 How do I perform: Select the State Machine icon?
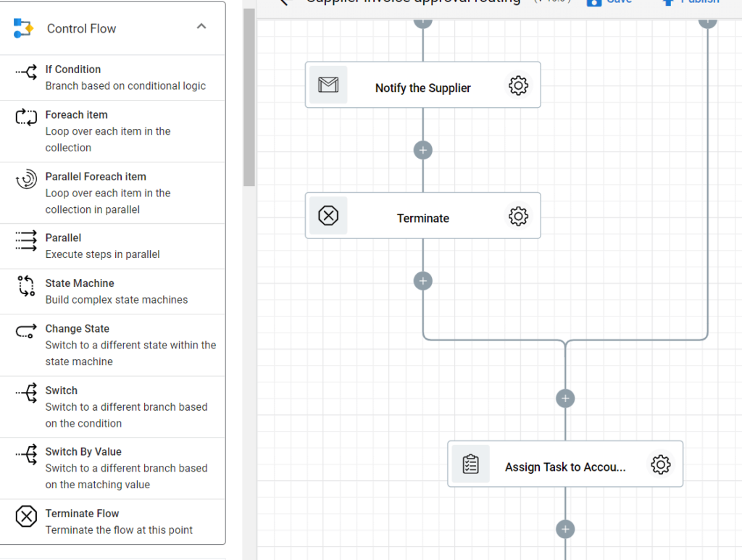(x=25, y=284)
